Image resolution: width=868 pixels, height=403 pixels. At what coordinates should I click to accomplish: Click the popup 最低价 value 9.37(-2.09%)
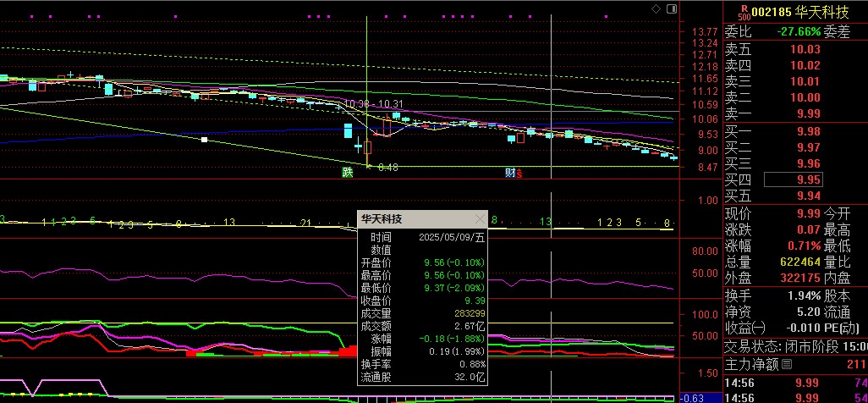tap(454, 288)
